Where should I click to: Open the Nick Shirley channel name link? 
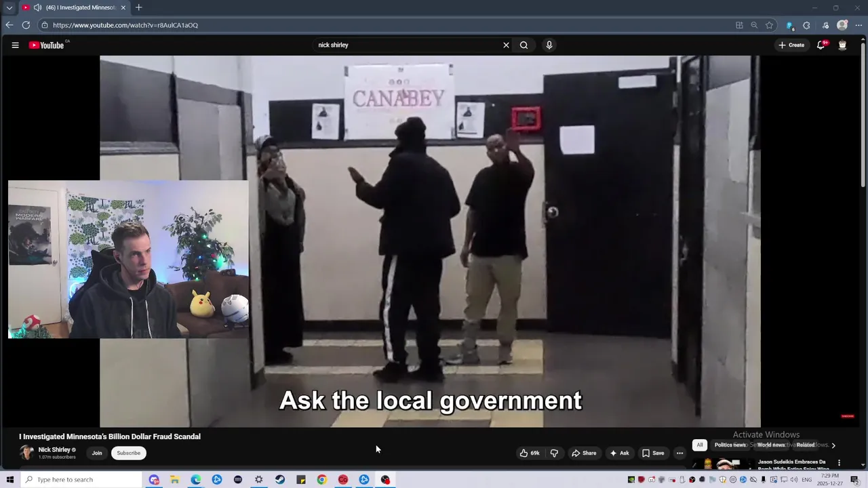tap(54, 450)
